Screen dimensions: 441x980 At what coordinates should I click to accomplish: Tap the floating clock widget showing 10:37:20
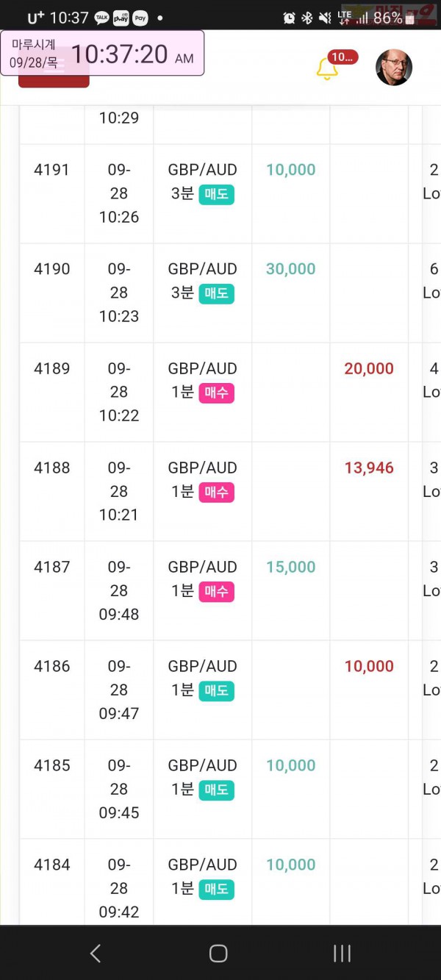pyautogui.click(x=102, y=53)
